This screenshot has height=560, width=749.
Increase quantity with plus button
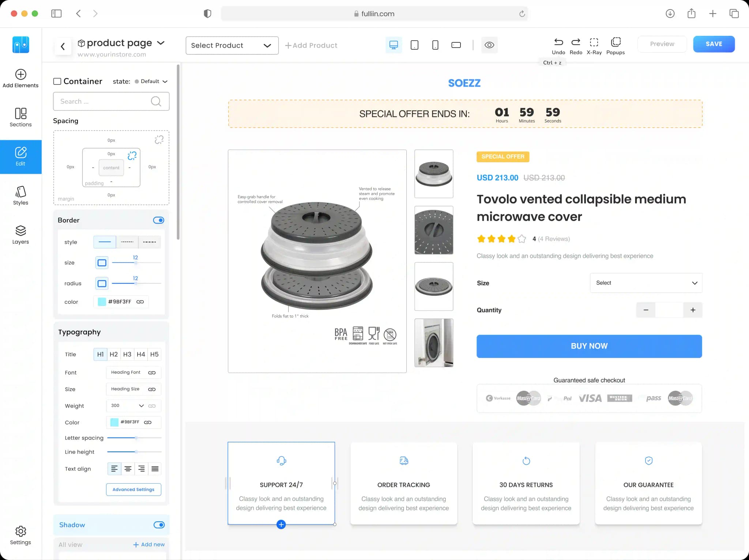(693, 310)
